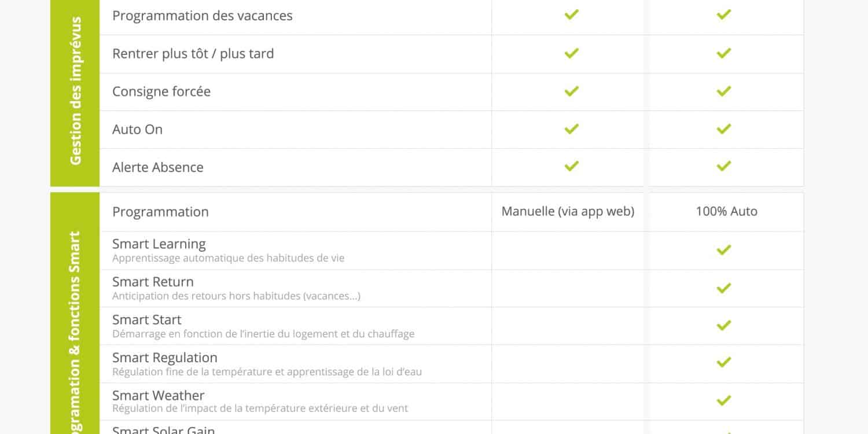The height and width of the screenshot is (434, 868).
Task: Click the Alerte Absence row label
Action: click(x=158, y=167)
